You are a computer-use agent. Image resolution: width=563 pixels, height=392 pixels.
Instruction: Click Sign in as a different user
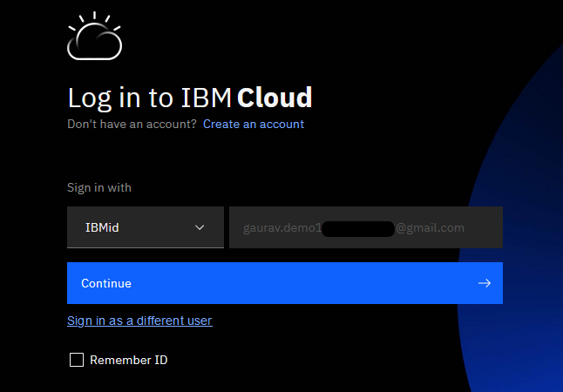pyautogui.click(x=139, y=321)
